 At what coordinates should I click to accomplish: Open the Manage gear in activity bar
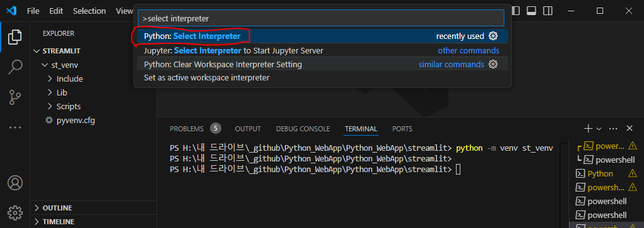(15, 212)
